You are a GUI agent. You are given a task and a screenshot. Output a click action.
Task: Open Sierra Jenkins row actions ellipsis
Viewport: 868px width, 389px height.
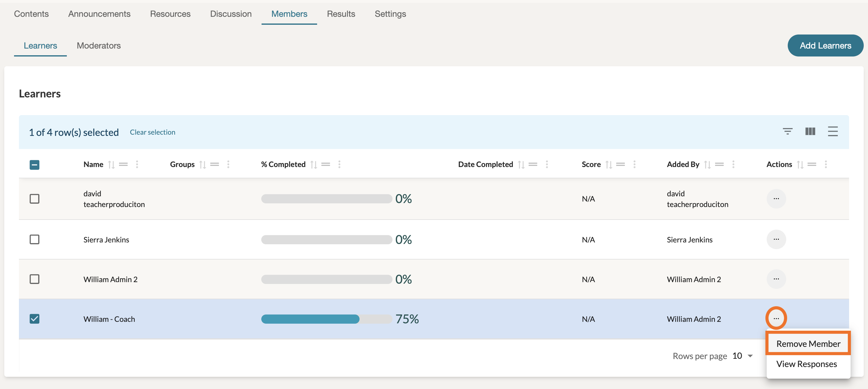[776, 239]
